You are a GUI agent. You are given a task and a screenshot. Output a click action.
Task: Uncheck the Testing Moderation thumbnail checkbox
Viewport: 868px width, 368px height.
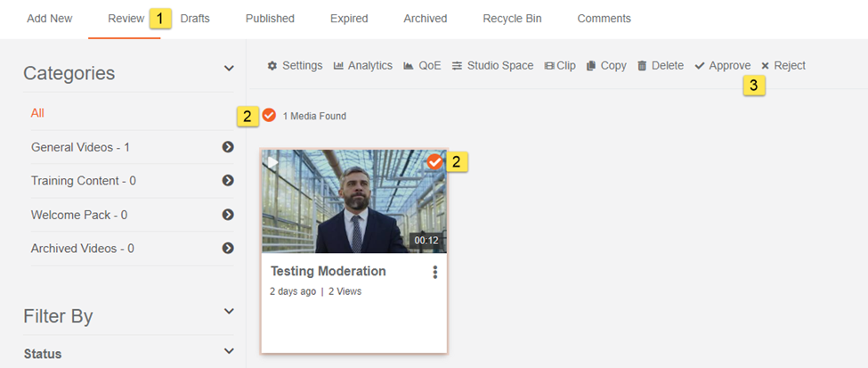(x=434, y=162)
